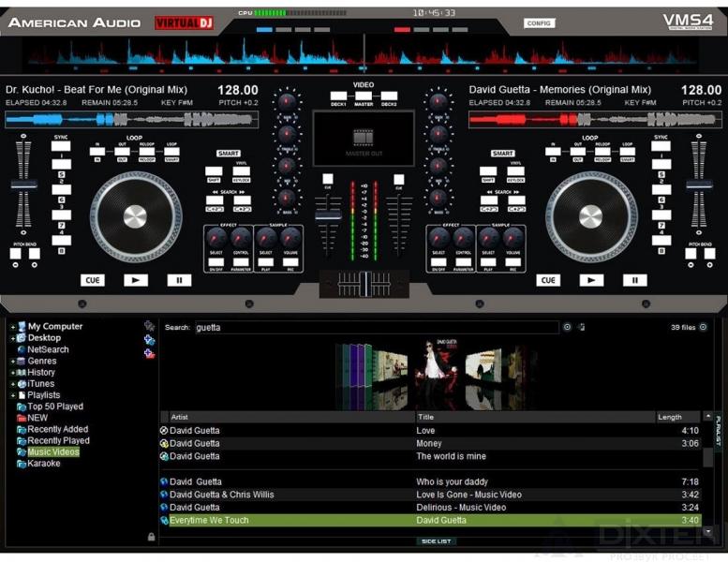Expand the My Computer tree node
Image resolution: width=728 pixels, height=562 pixels.
click(13, 327)
